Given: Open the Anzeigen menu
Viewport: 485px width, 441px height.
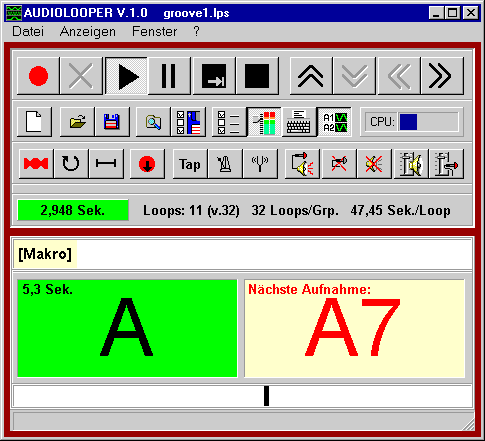Looking at the screenshot, I should (88, 31).
